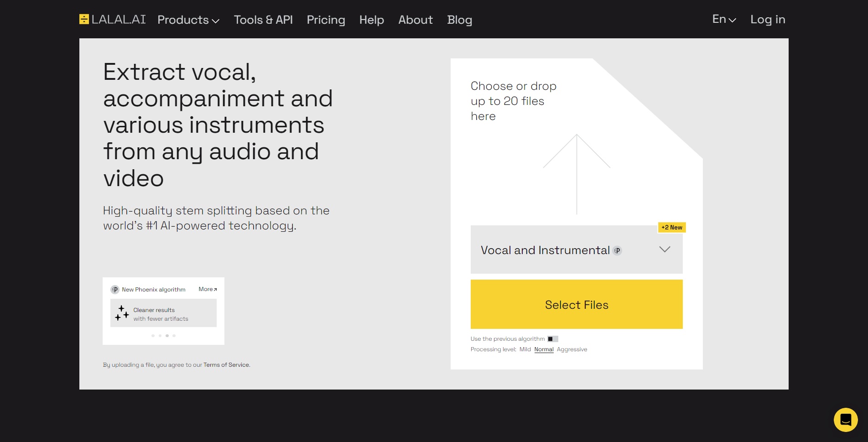Set processing level to Aggressive
The image size is (868, 442).
(572, 349)
